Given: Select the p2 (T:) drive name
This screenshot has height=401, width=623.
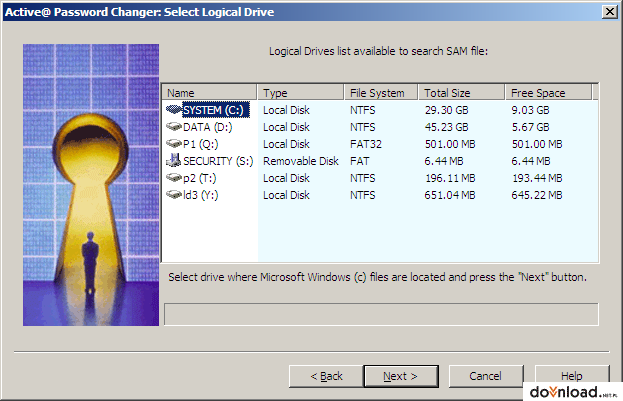Looking at the screenshot, I should pyautogui.click(x=199, y=178).
